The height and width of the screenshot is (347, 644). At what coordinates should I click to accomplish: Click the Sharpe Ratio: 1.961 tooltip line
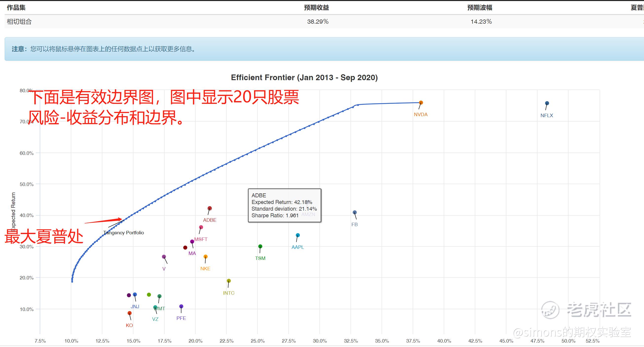tap(275, 216)
